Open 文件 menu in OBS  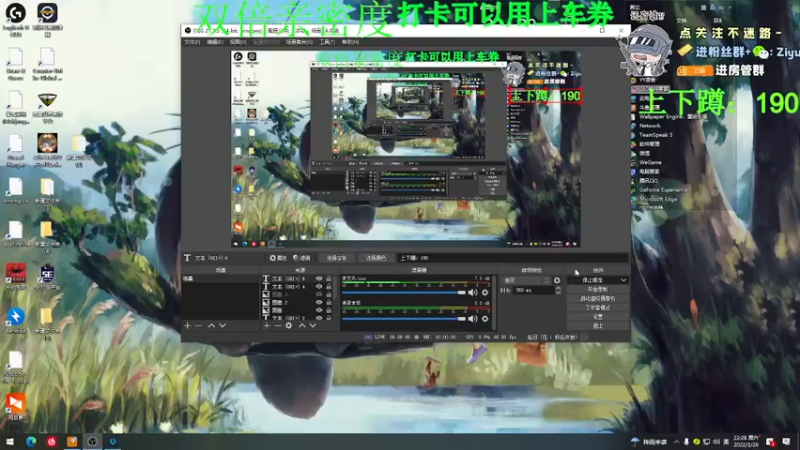point(192,42)
